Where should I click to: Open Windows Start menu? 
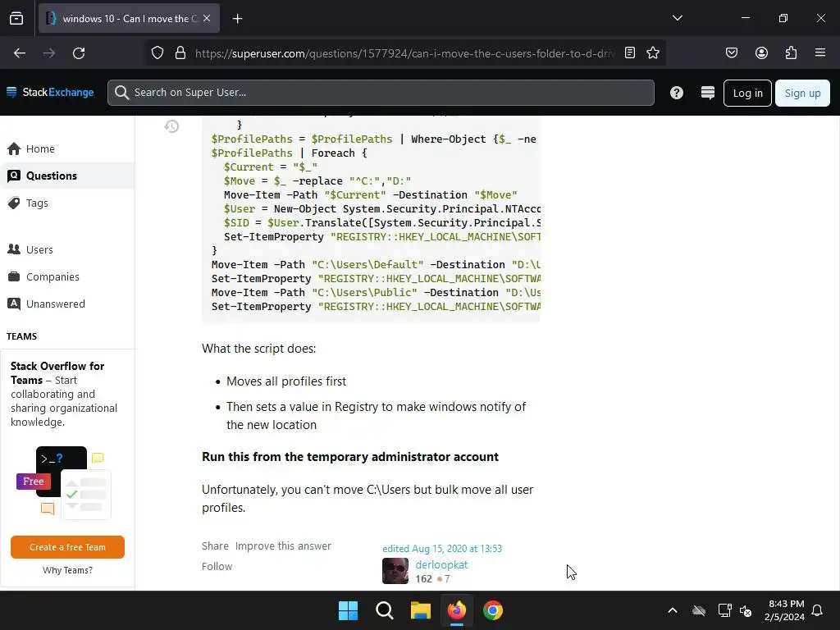[x=348, y=610]
